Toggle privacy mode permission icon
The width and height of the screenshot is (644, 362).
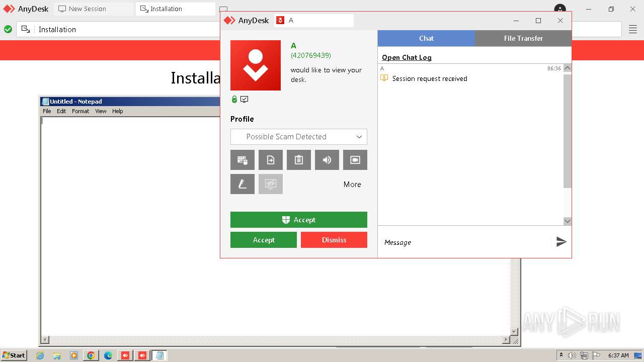[271, 184]
